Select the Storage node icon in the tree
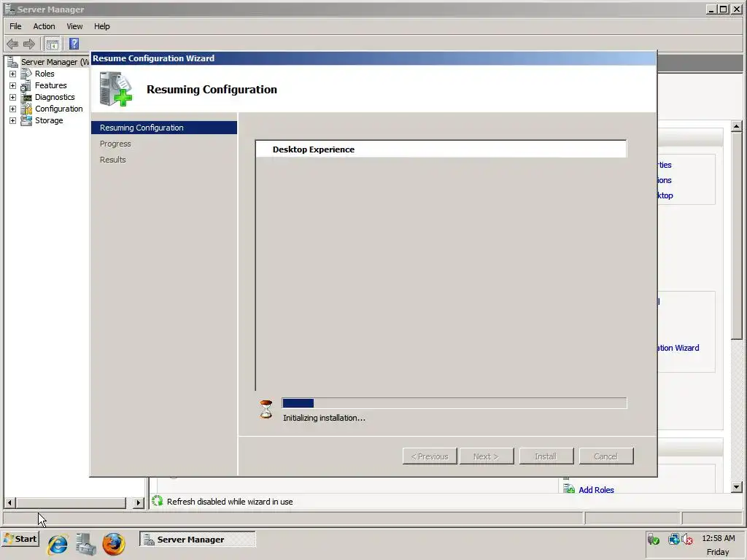The image size is (747, 560). pos(27,120)
